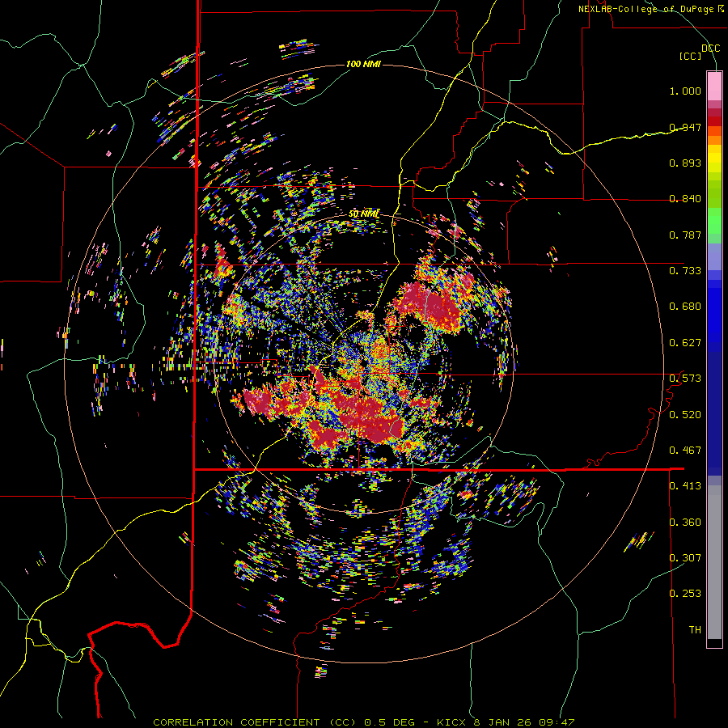Screen dimensions: 728x728
Task: Pick the pink color at the scale top
Action: pyautogui.click(x=714, y=86)
